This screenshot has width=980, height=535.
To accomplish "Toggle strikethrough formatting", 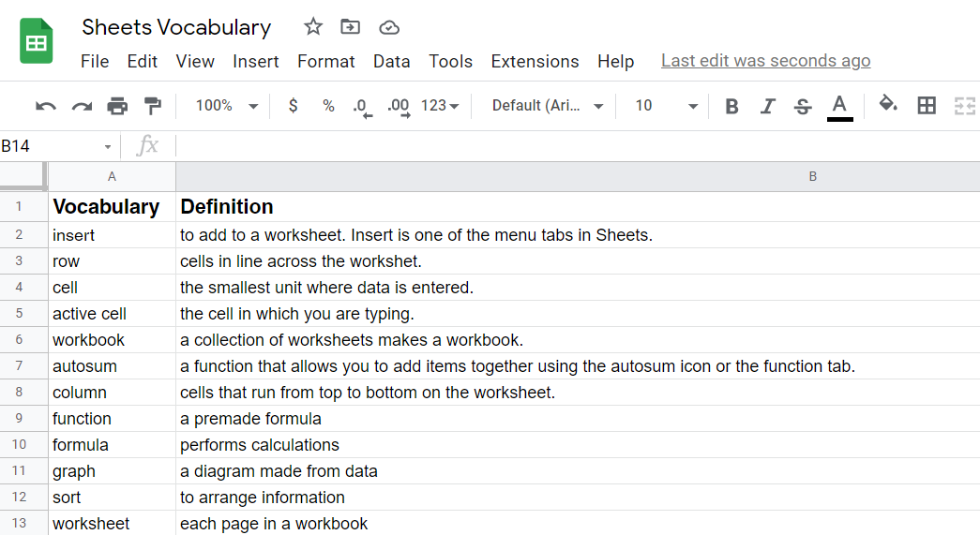I will 803,106.
